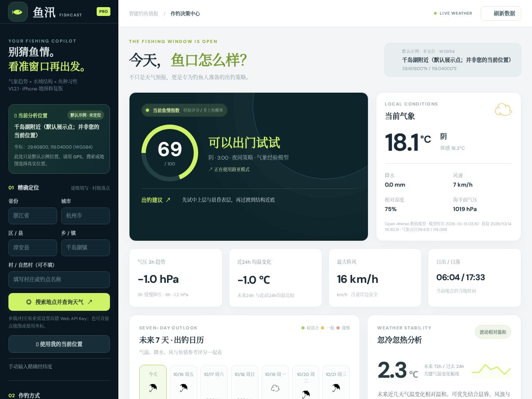Click the 坐标 29.60800, 119.04000 text in sidebar
This screenshot has height=399, width=532.
53,147
